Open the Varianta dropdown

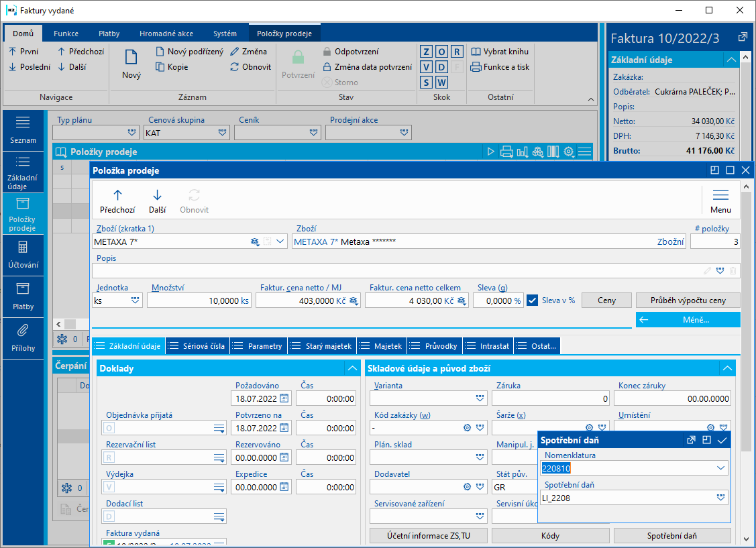click(480, 398)
